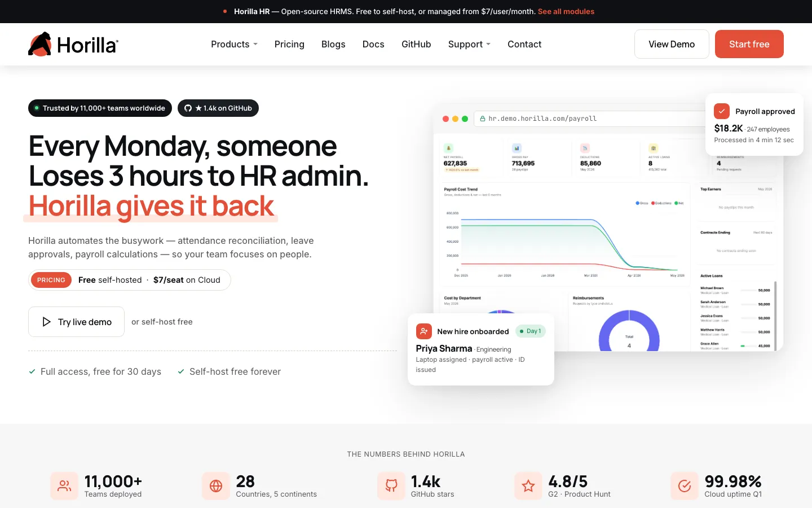This screenshot has height=508, width=812.
Task: Click 'Priya Sharma' on the onboarding card
Action: pyautogui.click(x=444, y=349)
